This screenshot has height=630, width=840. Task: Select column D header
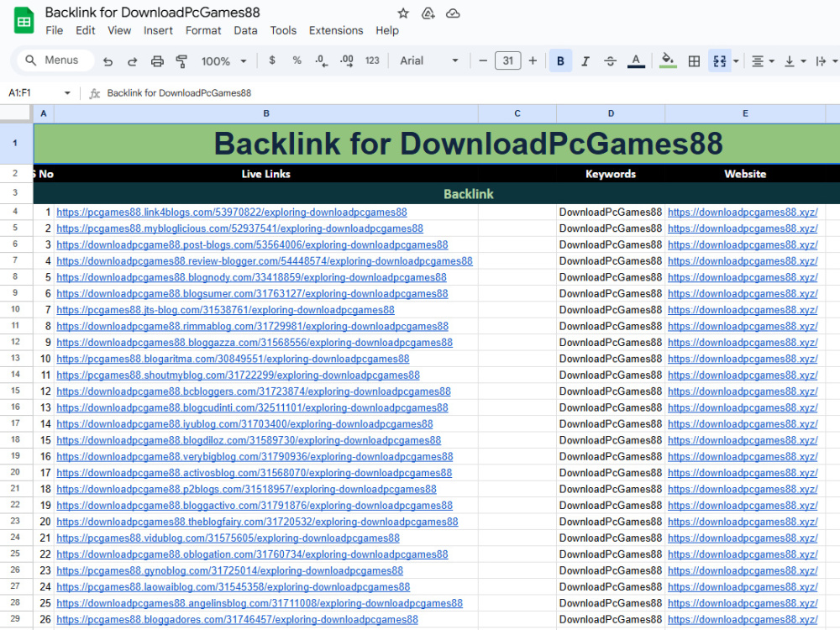(611, 113)
